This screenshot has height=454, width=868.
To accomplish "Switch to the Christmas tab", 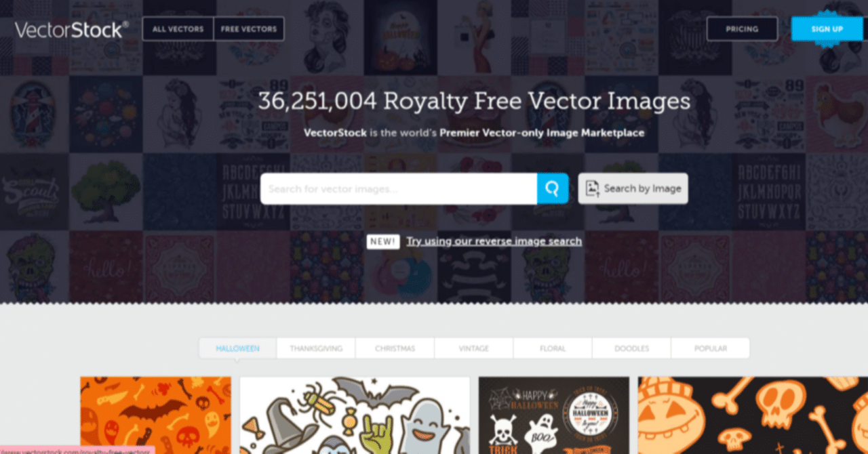I will tap(395, 348).
